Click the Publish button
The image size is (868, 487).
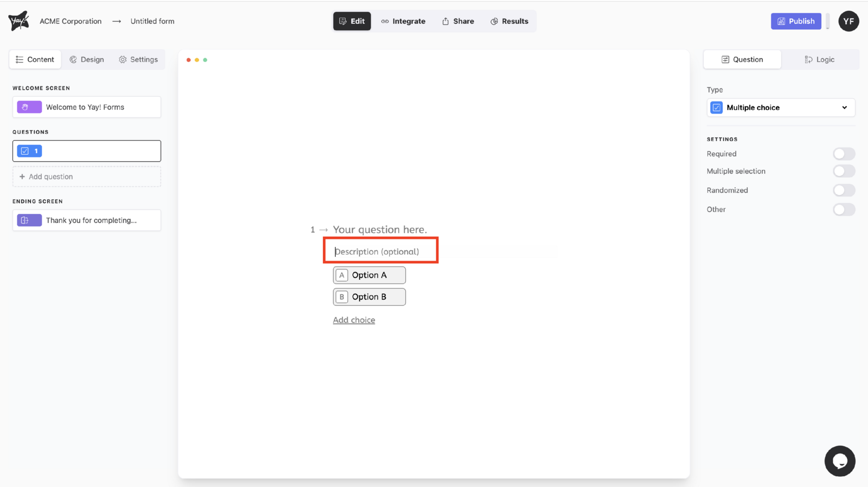[x=796, y=21]
